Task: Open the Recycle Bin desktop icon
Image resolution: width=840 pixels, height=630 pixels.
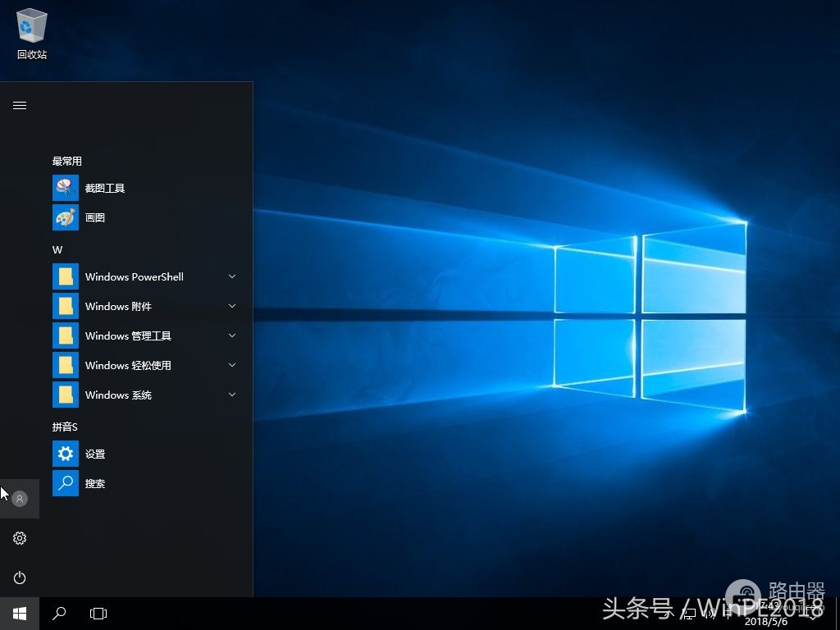Action: (32, 25)
